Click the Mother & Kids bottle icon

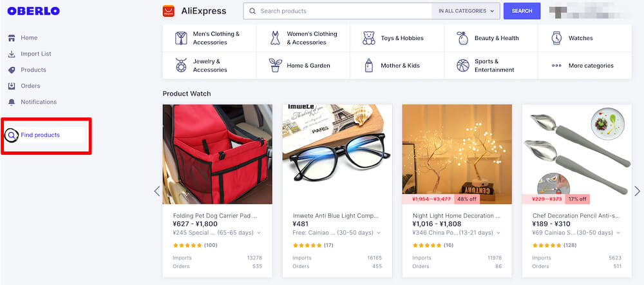tap(369, 65)
